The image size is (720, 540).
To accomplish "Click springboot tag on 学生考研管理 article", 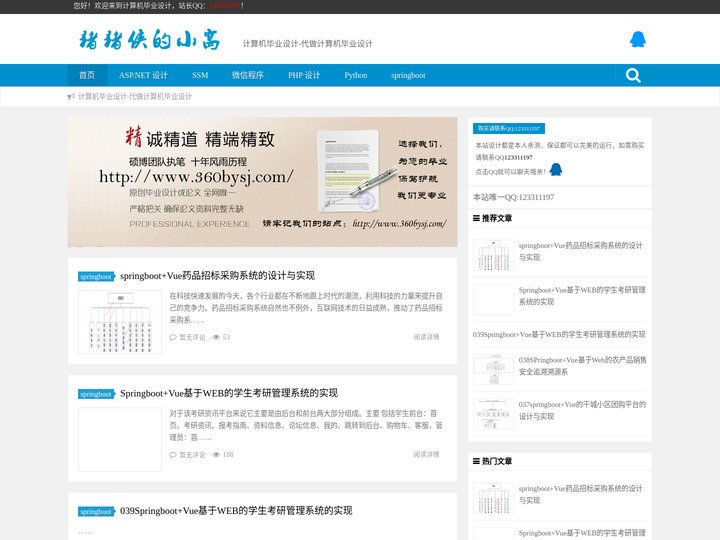I will click(x=96, y=394).
